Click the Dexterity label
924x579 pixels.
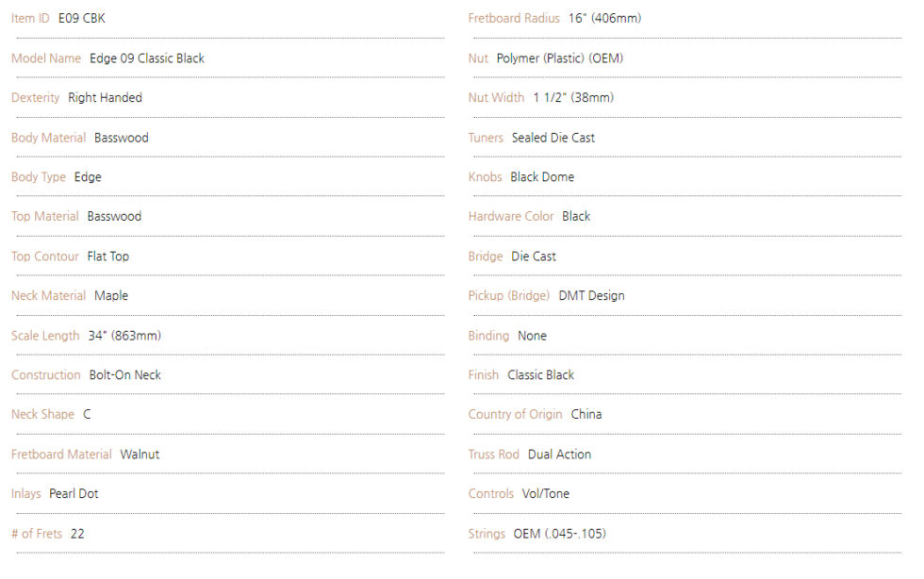coord(36,98)
